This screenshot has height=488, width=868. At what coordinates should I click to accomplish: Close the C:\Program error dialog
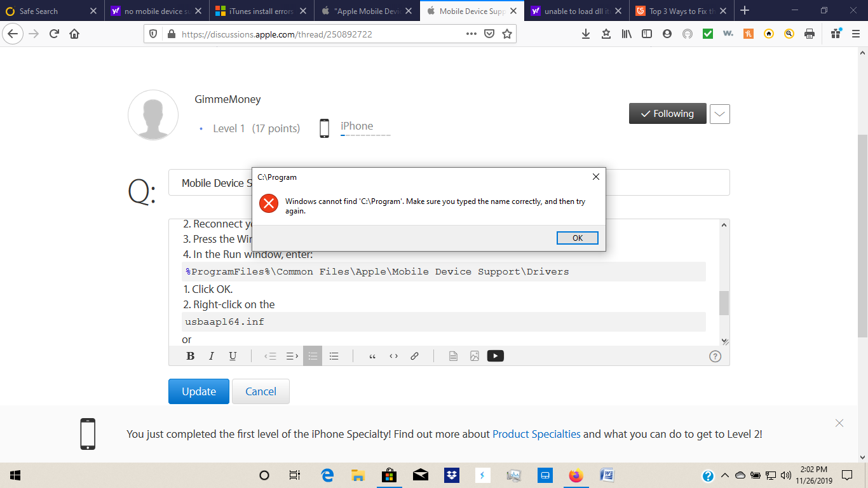[595, 177]
